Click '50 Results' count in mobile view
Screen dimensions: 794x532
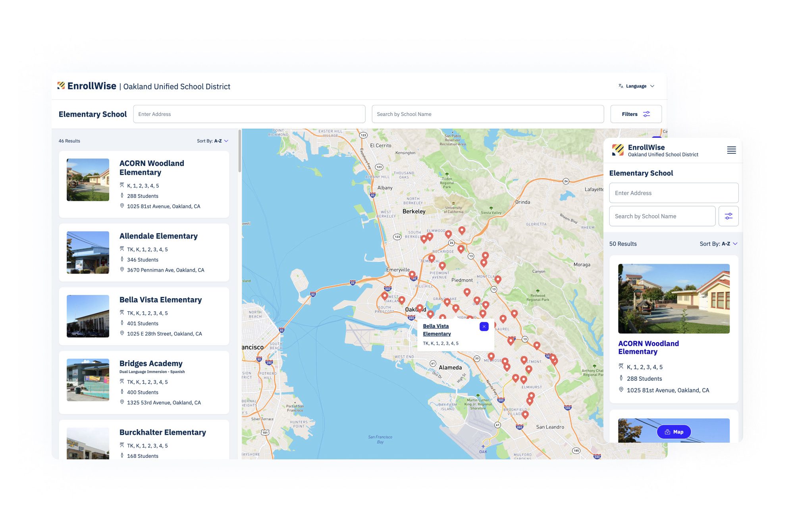(623, 244)
